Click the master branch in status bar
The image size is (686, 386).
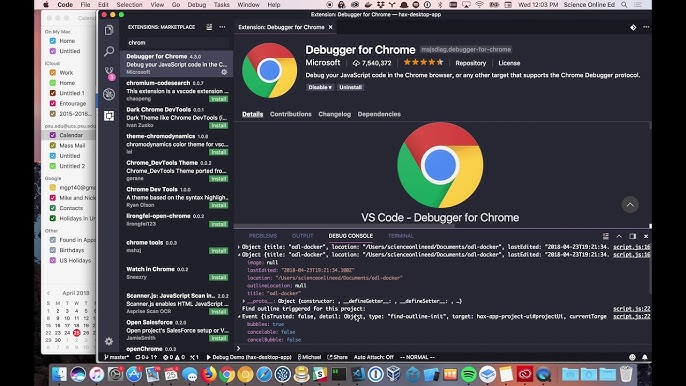[116, 357]
